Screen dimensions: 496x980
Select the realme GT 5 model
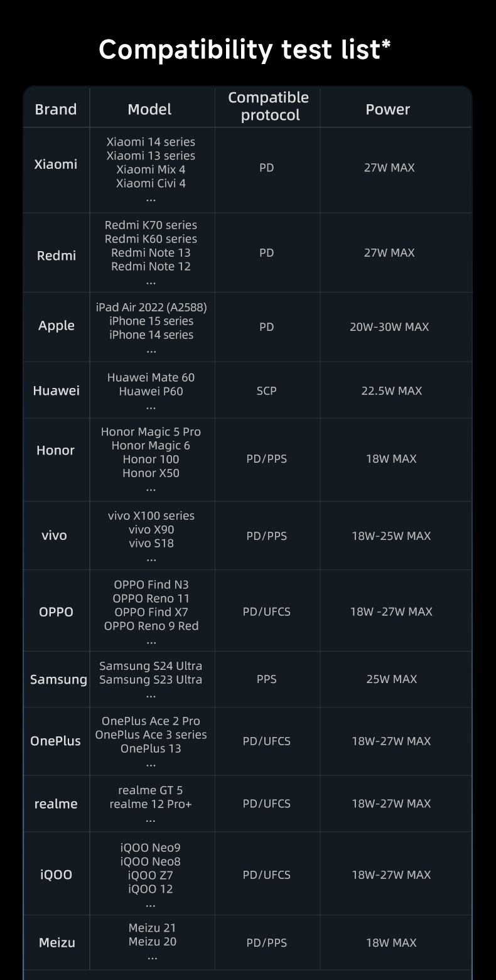coord(151,790)
